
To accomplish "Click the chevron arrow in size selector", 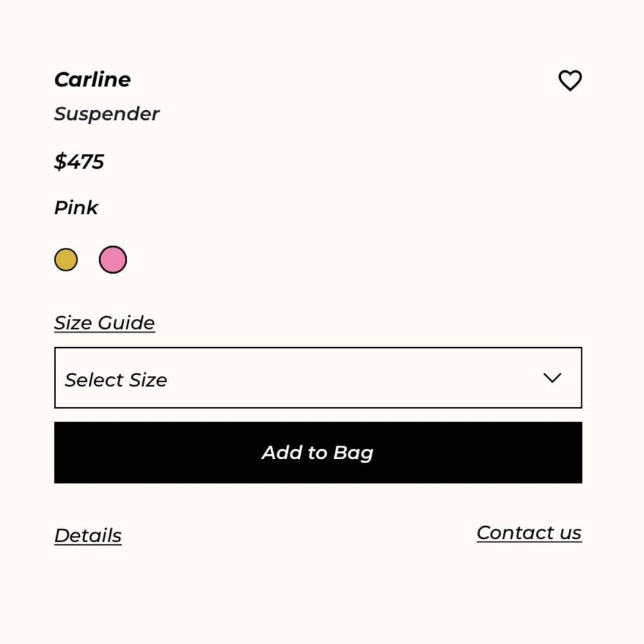I will pyautogui.click(x=553, y=378).
